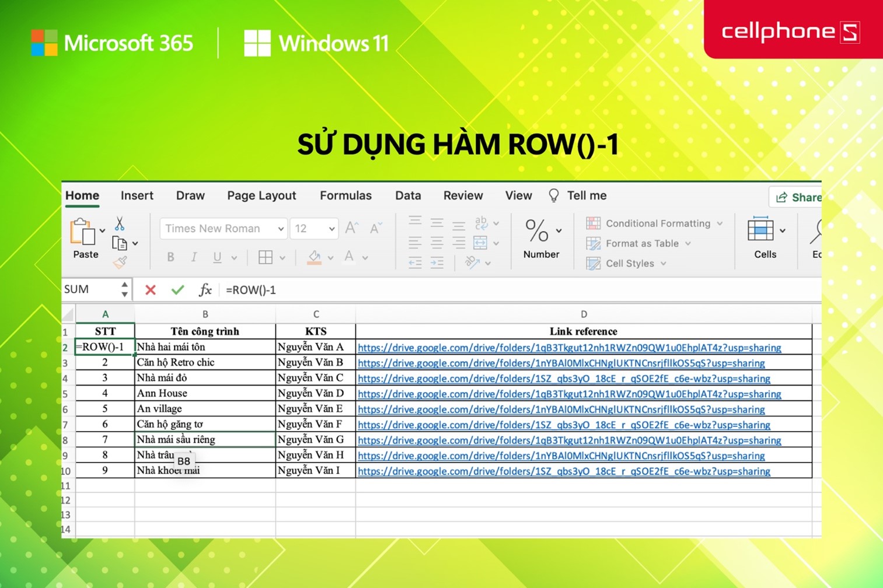Toggle Italic formatting

click(x=194, y=257)
